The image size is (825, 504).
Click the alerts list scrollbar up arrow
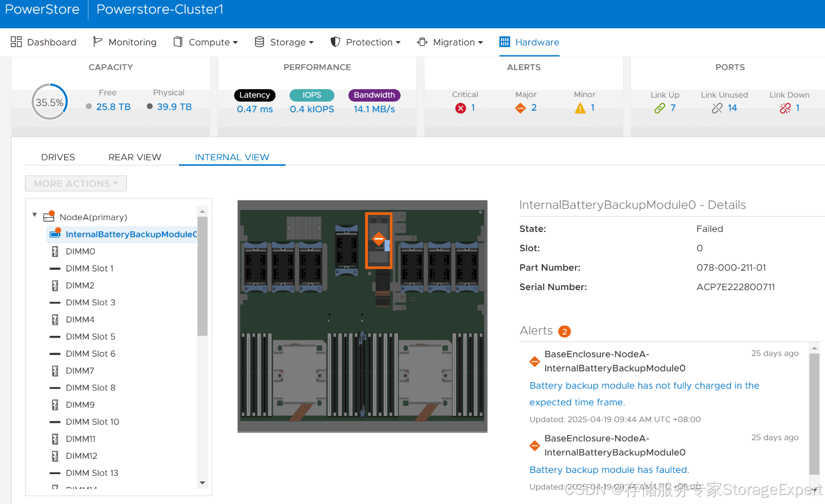tap(814, 348)
